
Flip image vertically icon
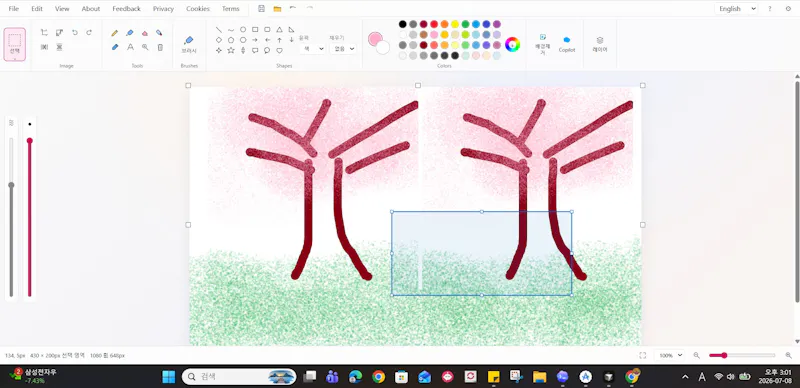pyautogui.click(x=59, y=47)
